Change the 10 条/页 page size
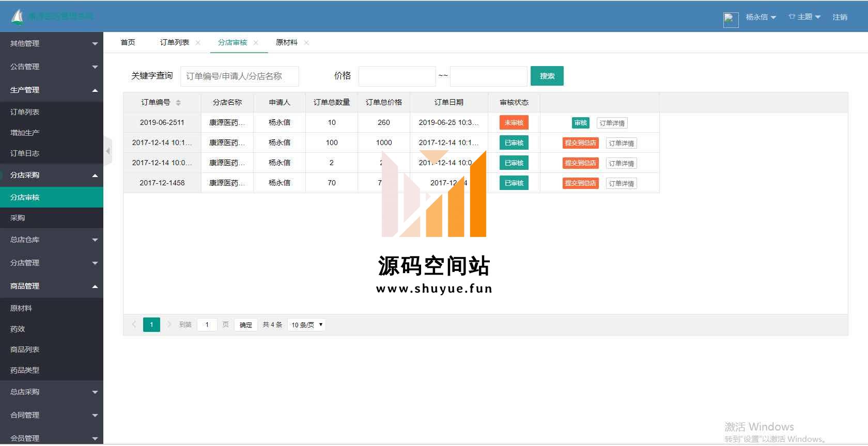This screenshot has height=446, width=868. [x=306, y=325]
